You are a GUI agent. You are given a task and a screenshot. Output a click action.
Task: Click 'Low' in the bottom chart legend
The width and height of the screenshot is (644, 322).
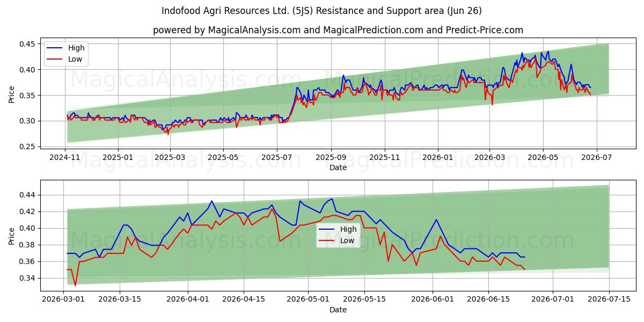[347, 240]
